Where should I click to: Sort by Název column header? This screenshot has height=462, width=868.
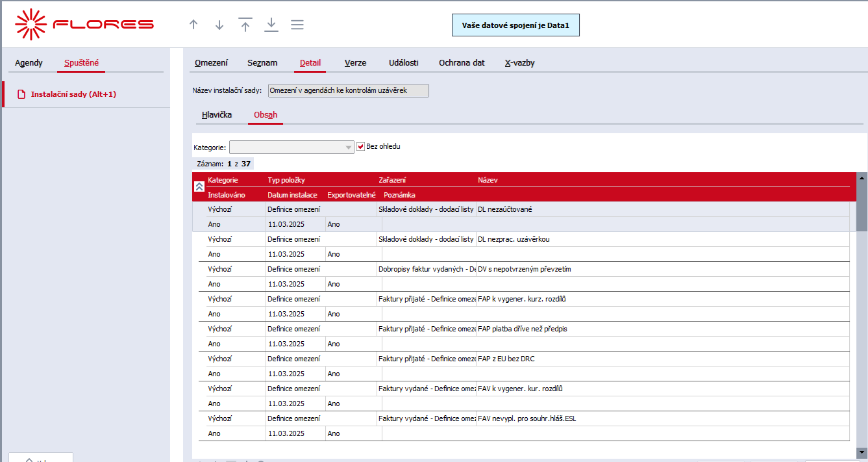tap(488, 180)
